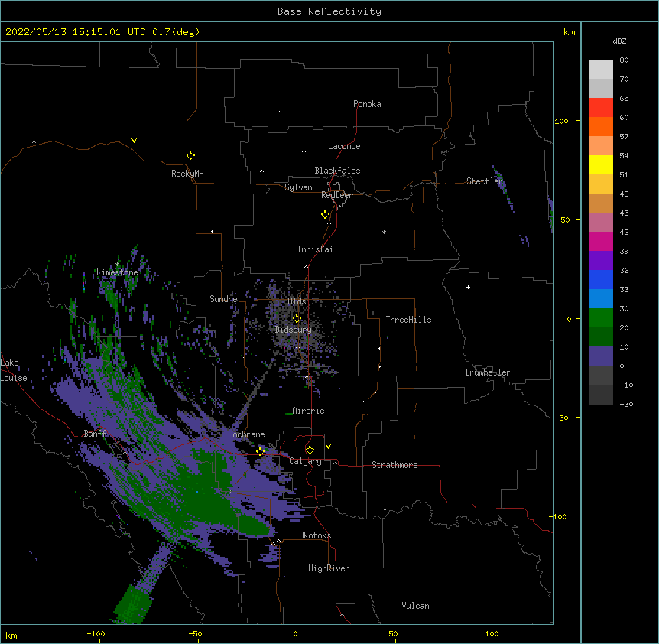The height and width of the screenshot is (644, 659).
Task: Click the dBZ legend heading
Action: 619,41
